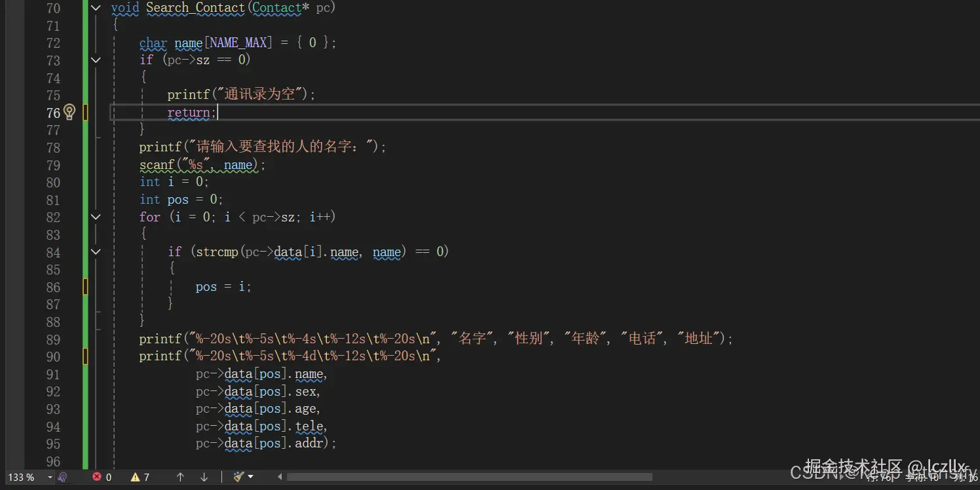Click the "年龄" string on line 89

tap(586, 339)
